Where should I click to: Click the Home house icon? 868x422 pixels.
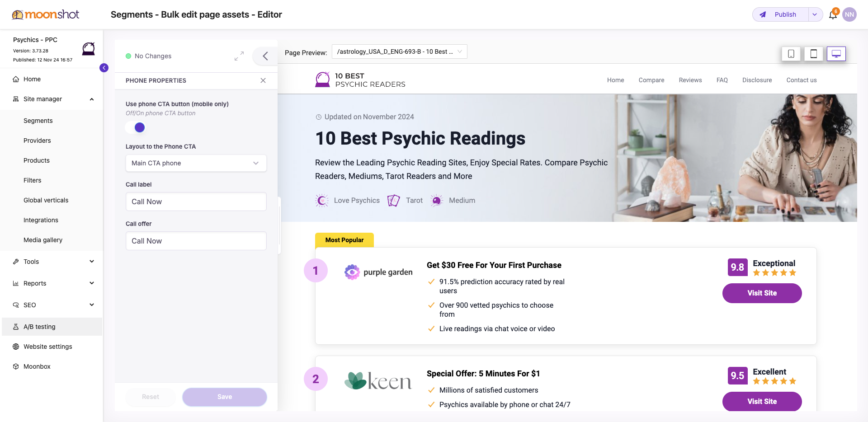pos(16,79)
